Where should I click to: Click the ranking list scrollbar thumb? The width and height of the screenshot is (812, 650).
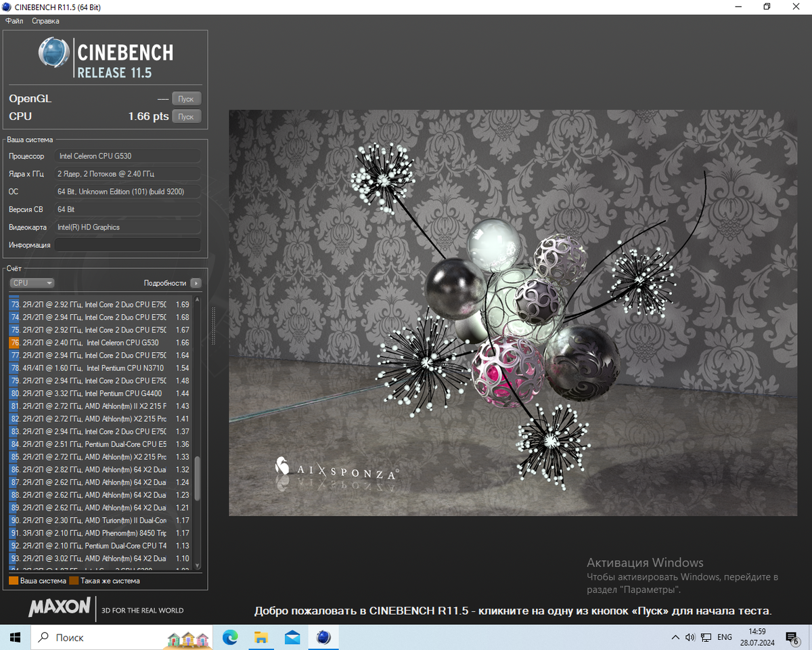[x=198, y=478]
